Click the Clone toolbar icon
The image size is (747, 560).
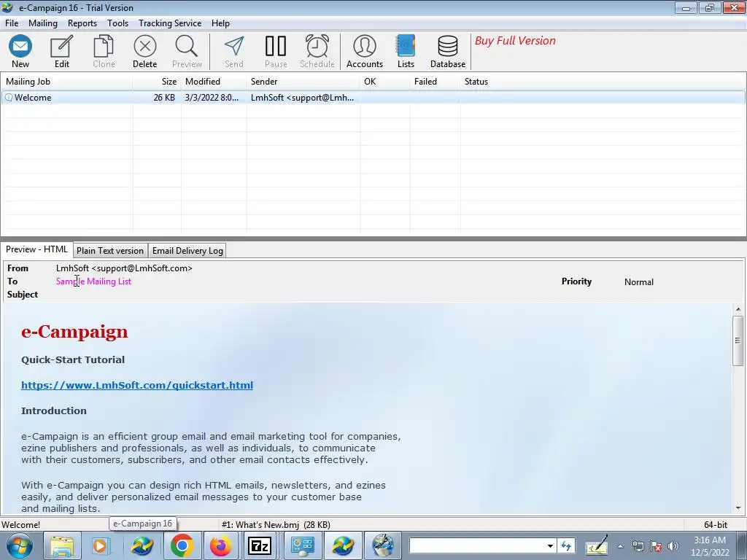104,52
